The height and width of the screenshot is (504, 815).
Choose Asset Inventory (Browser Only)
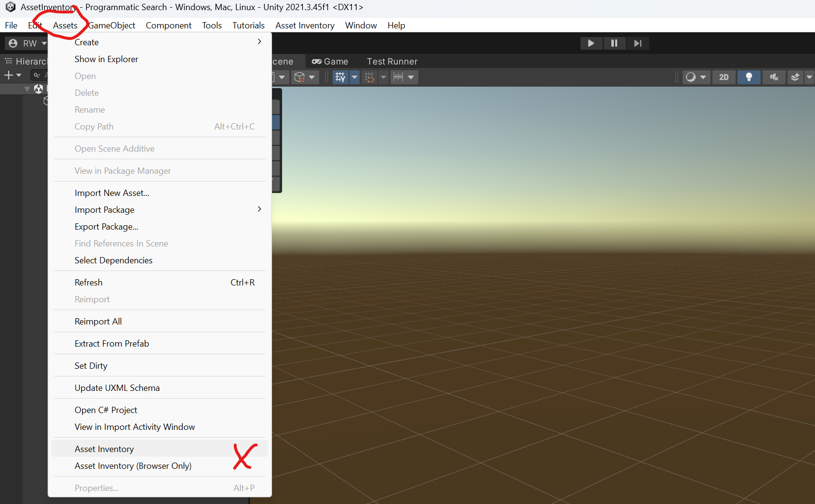160,465
